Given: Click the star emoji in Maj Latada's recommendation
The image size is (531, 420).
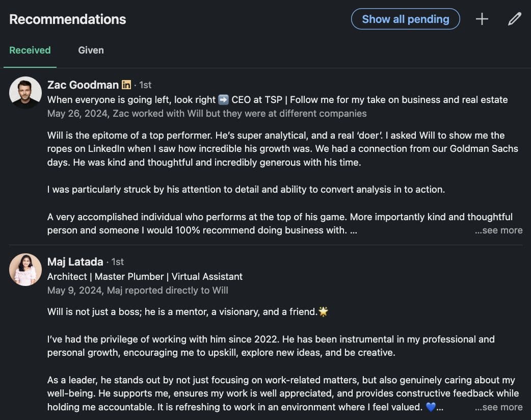Looking at the screenshot, I should tap(324, 311).
